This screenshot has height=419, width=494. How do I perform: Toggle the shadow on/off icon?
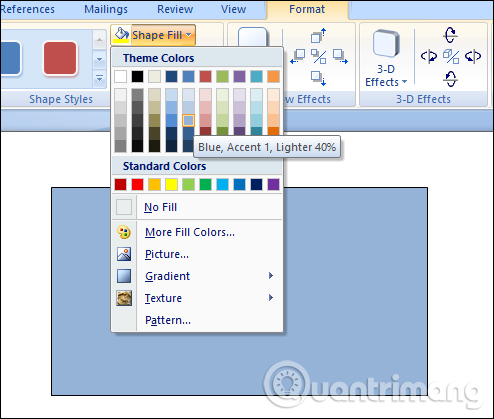click(x=318, y=56)
